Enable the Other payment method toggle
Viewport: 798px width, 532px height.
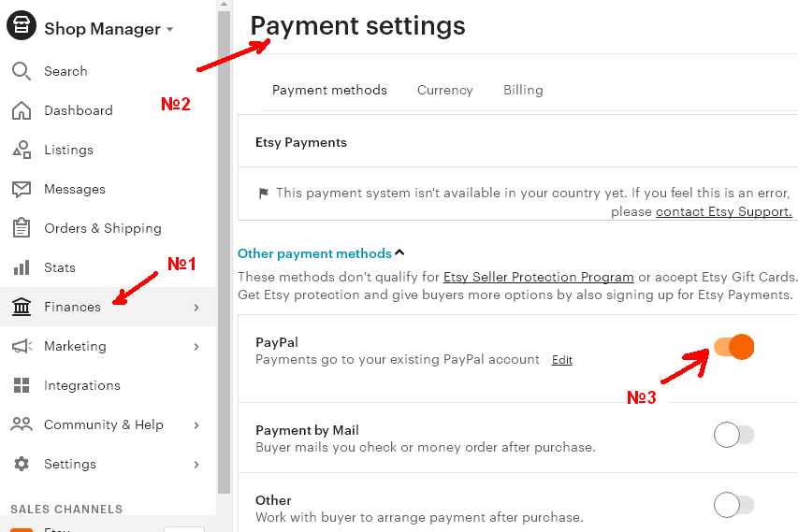tap(733, 505)
